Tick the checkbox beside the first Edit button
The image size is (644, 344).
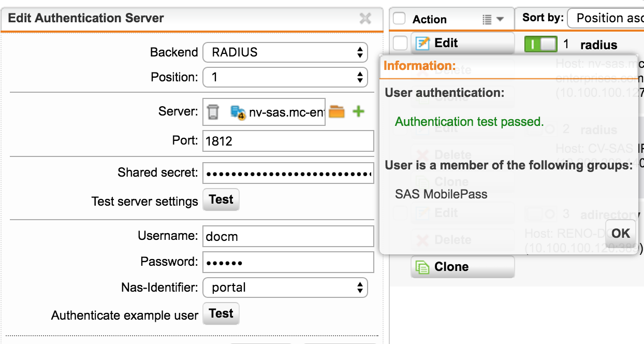point(400,43)
